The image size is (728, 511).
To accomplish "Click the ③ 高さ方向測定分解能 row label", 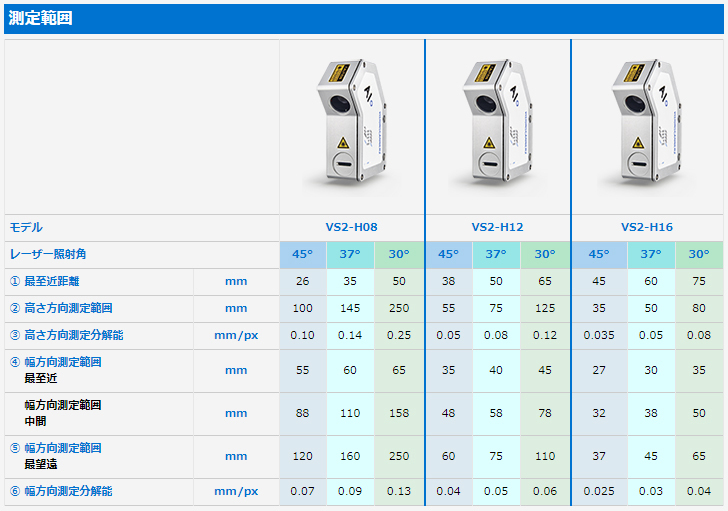I will 66,335.
